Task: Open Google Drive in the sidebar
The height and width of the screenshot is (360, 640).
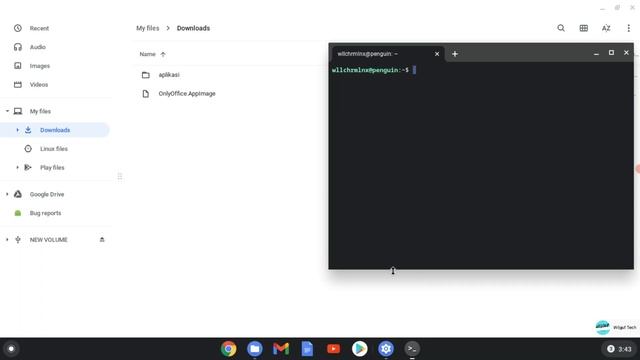Action: [x=47, y=194]
